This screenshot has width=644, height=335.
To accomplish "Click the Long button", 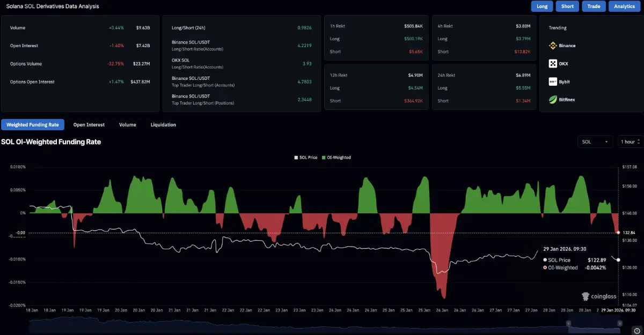I will tap(542, 6).
